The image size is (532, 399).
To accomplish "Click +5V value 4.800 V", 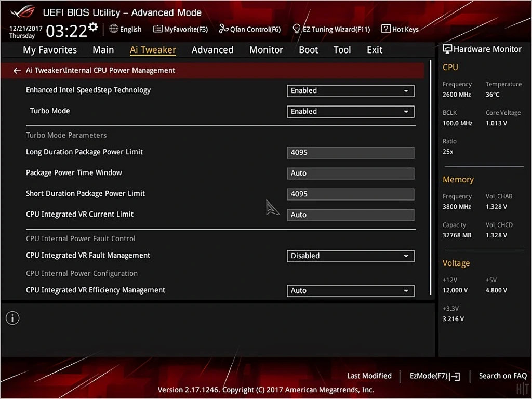I will 496,291.
